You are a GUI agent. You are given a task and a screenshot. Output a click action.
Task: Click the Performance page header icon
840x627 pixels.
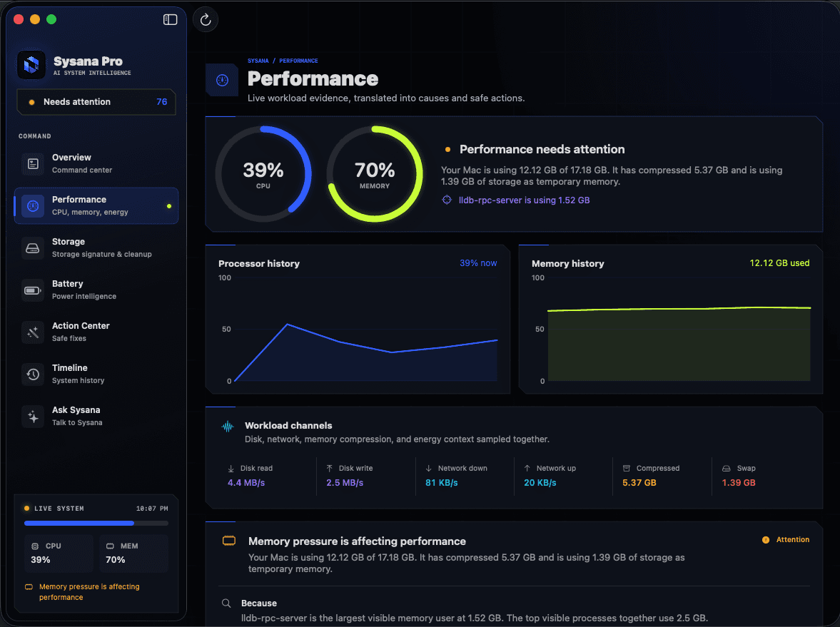[222, 81]
